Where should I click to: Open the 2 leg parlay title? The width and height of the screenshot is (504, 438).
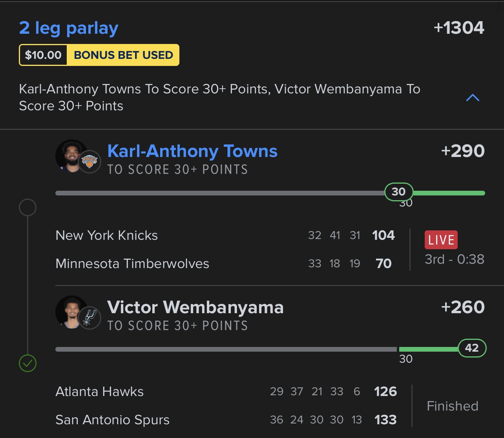69,28
